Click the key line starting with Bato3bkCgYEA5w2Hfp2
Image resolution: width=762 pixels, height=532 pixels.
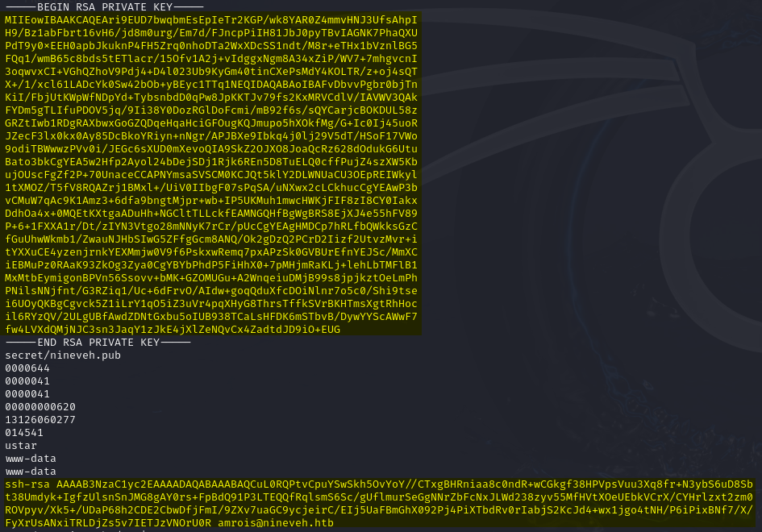coord(211,161)
